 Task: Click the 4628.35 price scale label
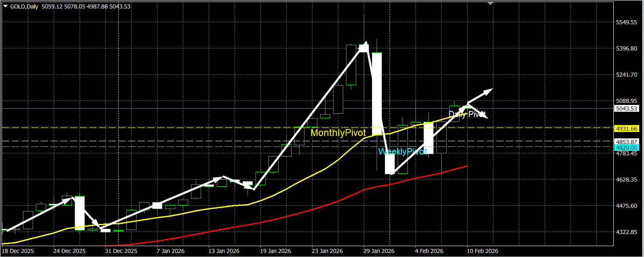627,180
